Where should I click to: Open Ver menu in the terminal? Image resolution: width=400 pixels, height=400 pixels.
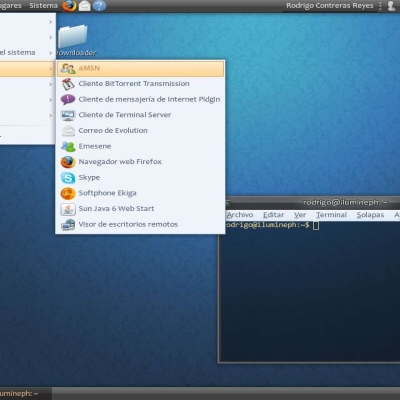[x=300, y=215]
